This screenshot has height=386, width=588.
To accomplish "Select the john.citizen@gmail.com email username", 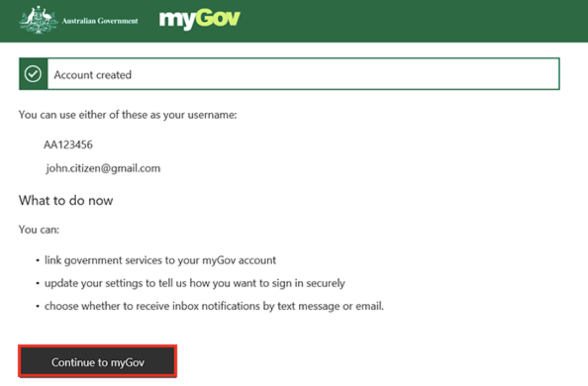I will pyautogui.click(x=103, y=168).
